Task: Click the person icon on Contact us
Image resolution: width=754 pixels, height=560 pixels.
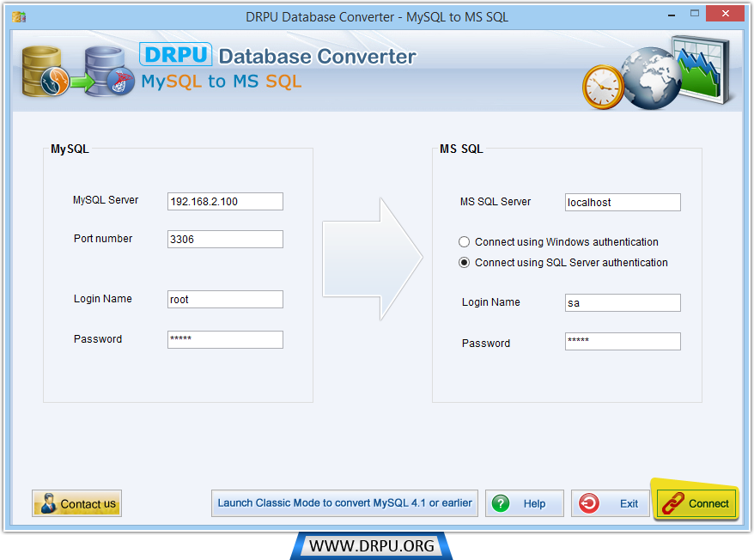Action: (x=47, y=503)
